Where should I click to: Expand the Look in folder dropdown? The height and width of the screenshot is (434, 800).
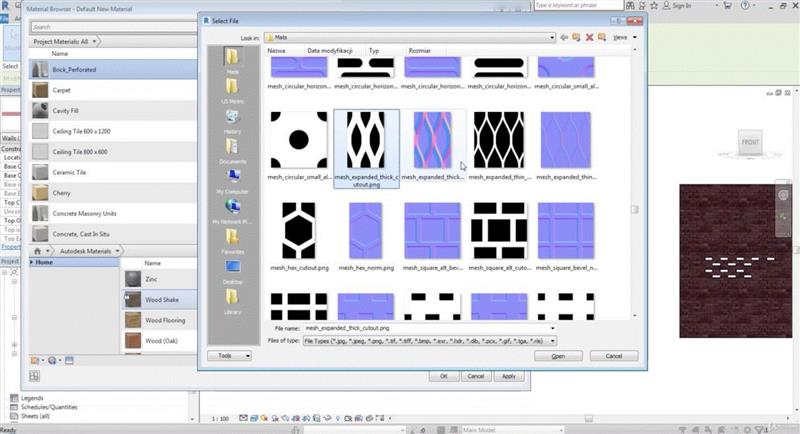click(x=552, y=37)
